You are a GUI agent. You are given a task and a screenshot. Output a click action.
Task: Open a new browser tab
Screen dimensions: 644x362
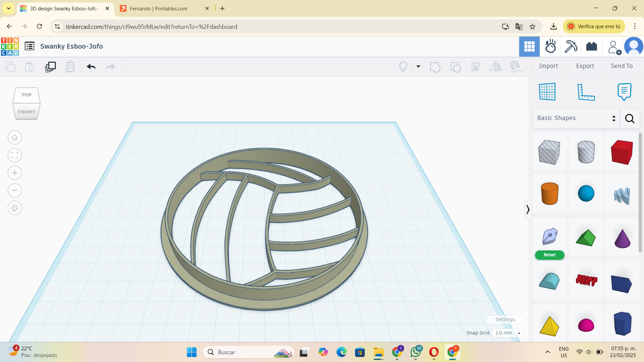222,8
